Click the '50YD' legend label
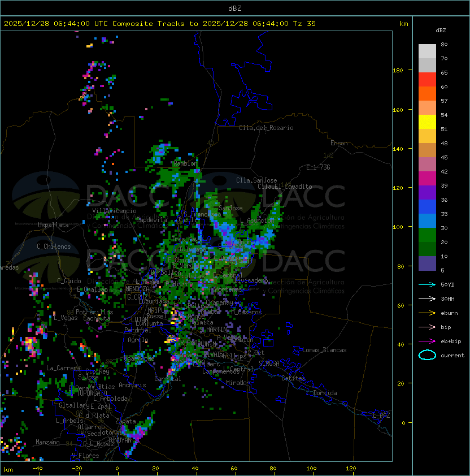 coord(447,284)
